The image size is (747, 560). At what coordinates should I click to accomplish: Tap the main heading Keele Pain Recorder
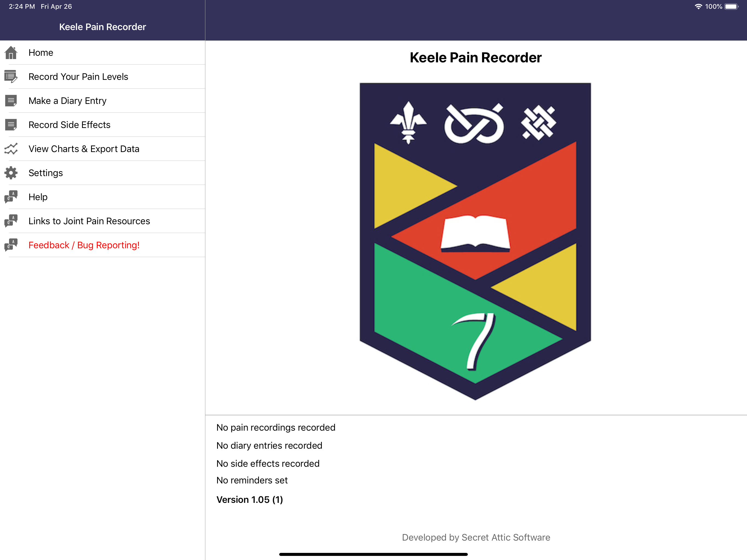pos(475,57)
